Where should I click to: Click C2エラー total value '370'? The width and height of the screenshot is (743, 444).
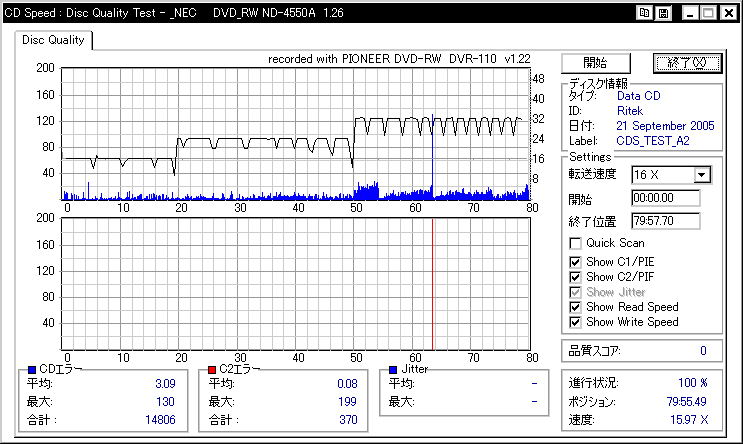click(348, 420)
